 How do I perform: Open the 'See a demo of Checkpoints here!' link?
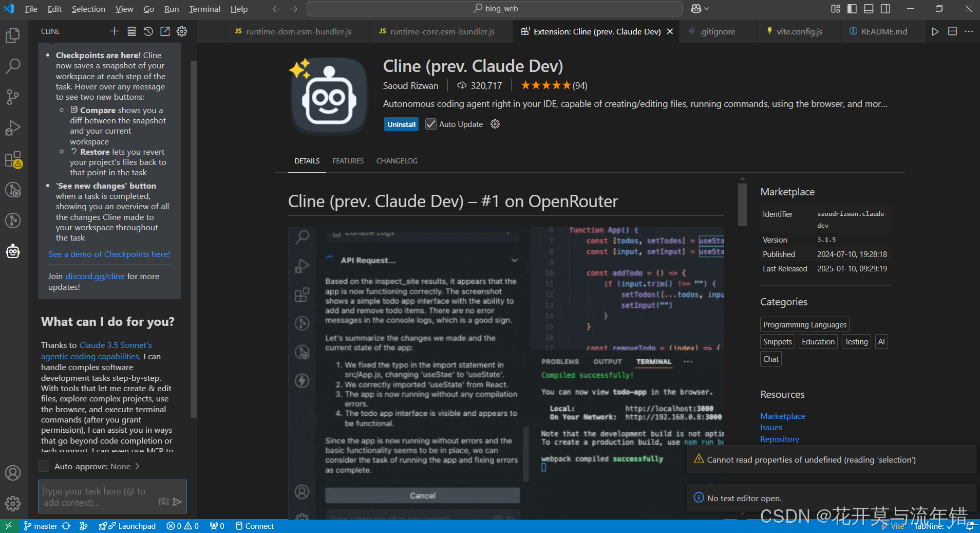tap(109, 254)
